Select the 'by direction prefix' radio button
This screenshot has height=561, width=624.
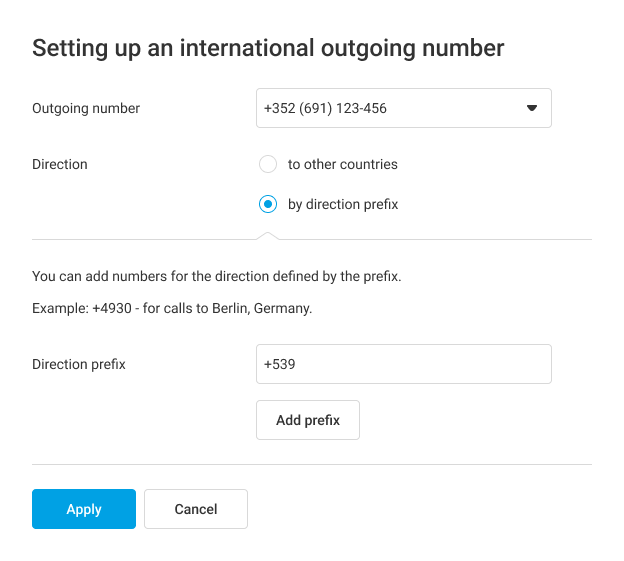[x=267, y=204]
